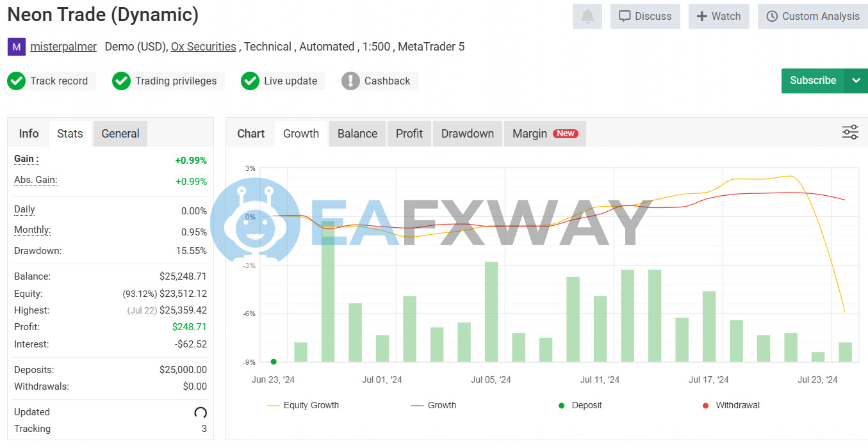Viewport: 868px width, 446px height.
Task: Toggle Equity Growth legend series
Action: pyautogui.click(x=302, y=405)
